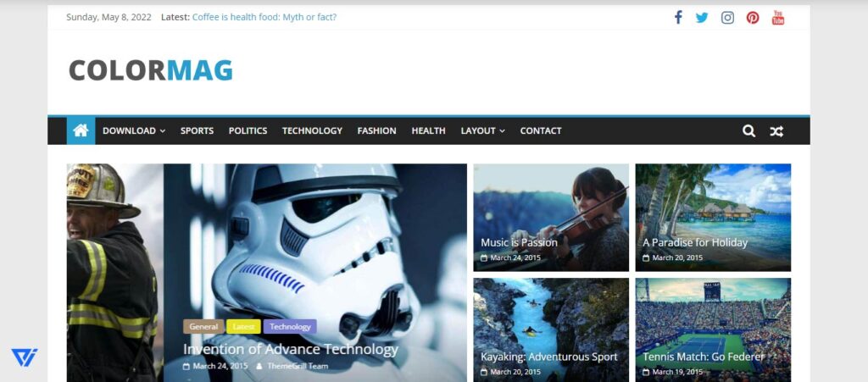Open the Fashion menu item
The width and height of the screenshot is (868, 382).
(x=377, y=131)
